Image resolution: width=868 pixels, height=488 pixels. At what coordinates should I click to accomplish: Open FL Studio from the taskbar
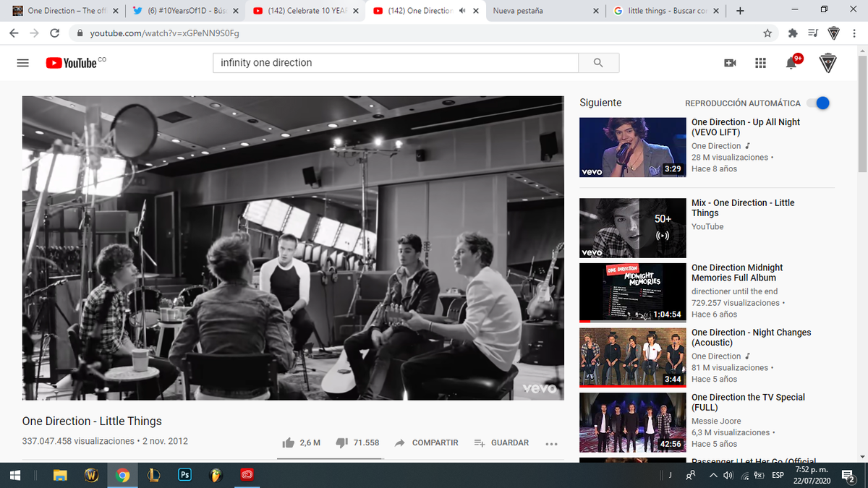(216, 476)
